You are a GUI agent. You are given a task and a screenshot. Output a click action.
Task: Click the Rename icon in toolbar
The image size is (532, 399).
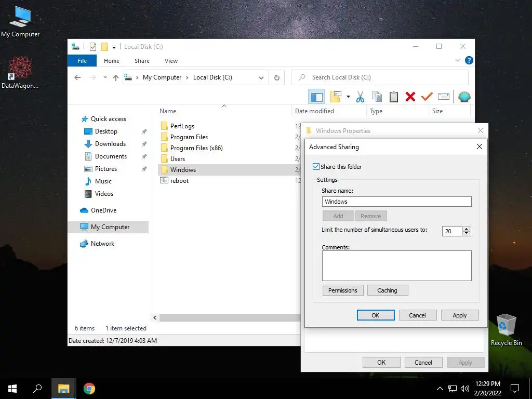[444, 97]
